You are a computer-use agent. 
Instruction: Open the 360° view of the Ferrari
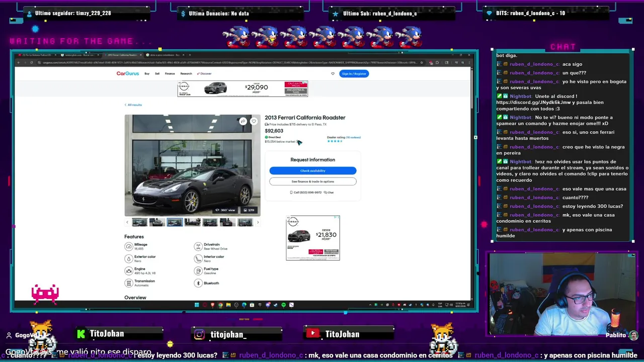click(x=225, y=210)
